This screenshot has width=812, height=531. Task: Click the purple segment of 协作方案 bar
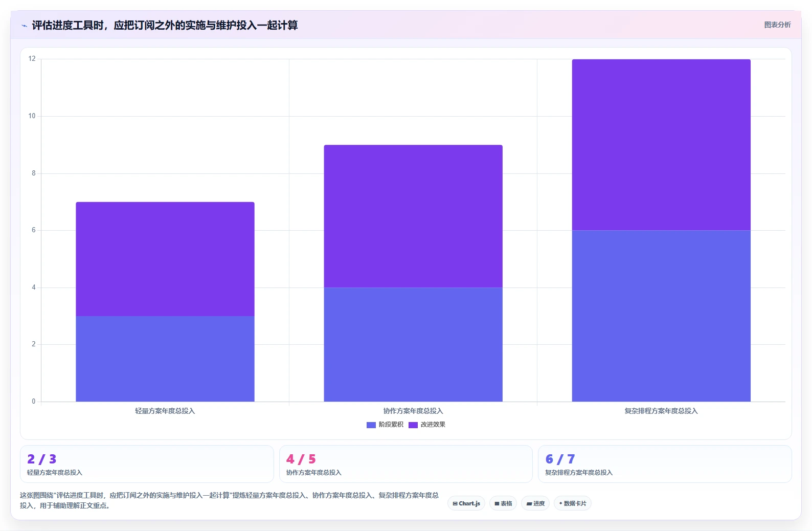click(x=413, y=216)
